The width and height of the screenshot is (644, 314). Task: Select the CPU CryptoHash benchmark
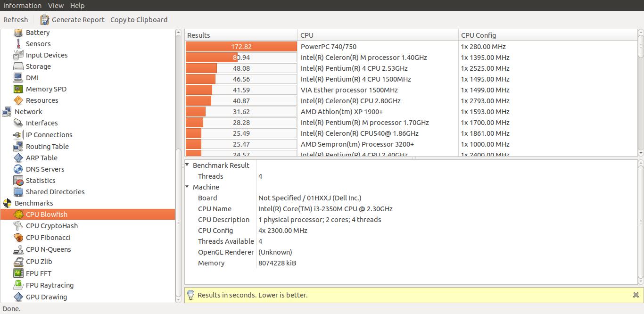pyautogui.click(x=51, y=225)
